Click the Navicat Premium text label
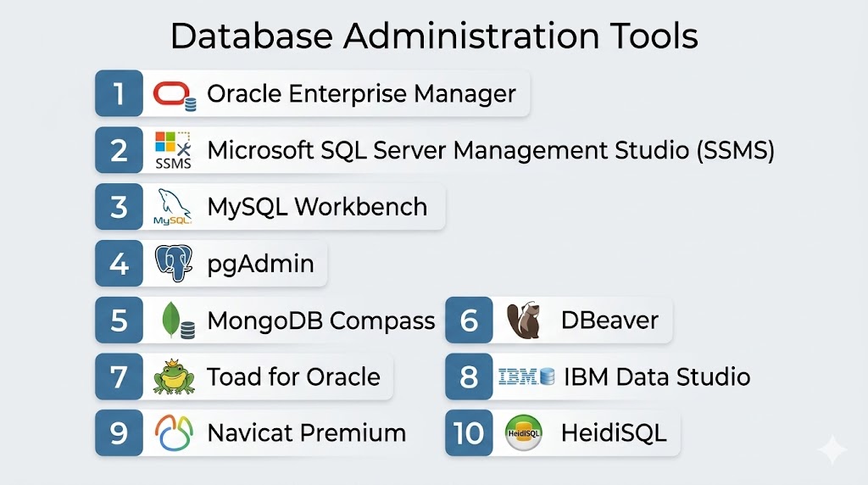This screenshot has width=868, height=485. coord(306,433)
